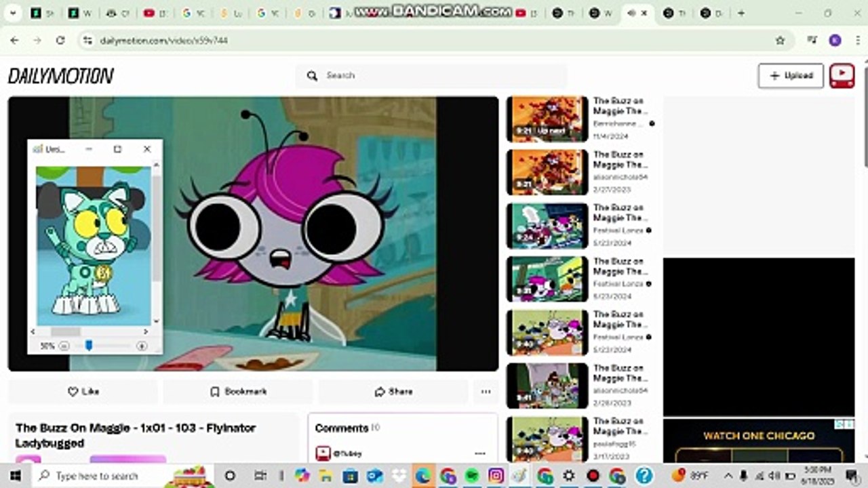868x488 pixels.
Task: Bookmark this page with the star icon
Action: point(780,41)
